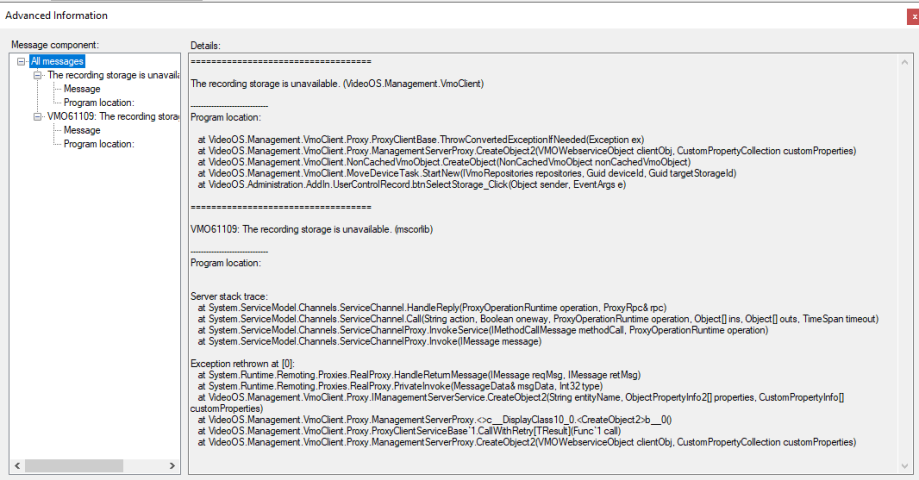Screen dimensions: 919x480
Task: Select Program location under the first error node
Action: tap(98, 102)
